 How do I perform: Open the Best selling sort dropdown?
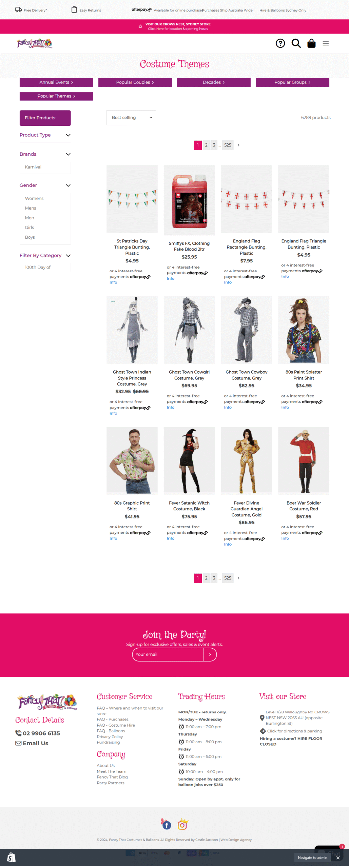(x=131, y=118)
